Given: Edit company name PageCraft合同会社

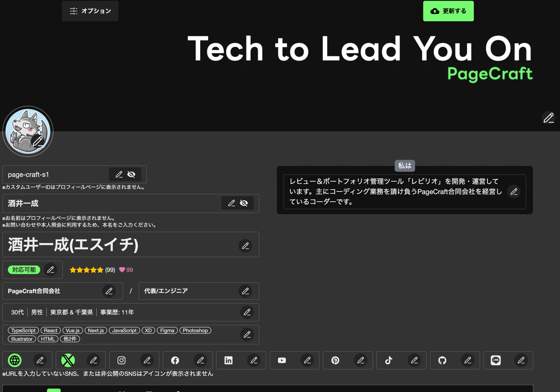Looking at the screenshot, I should (109, 291).
